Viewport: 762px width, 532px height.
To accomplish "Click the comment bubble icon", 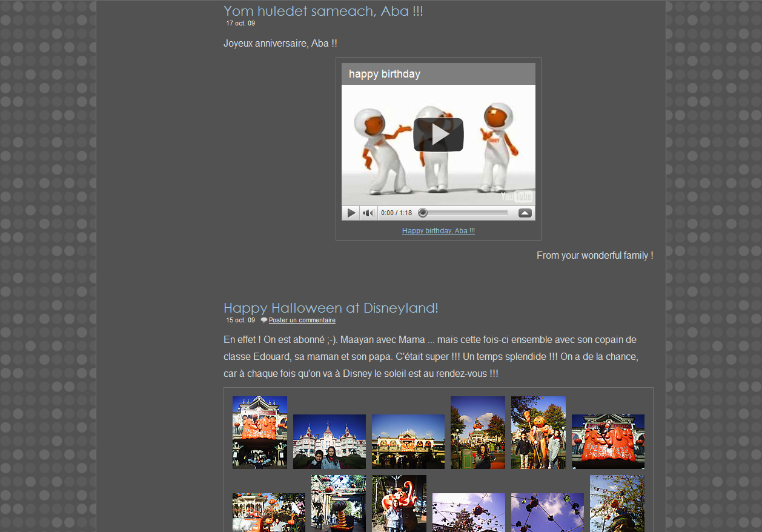I will coord(264,321).
